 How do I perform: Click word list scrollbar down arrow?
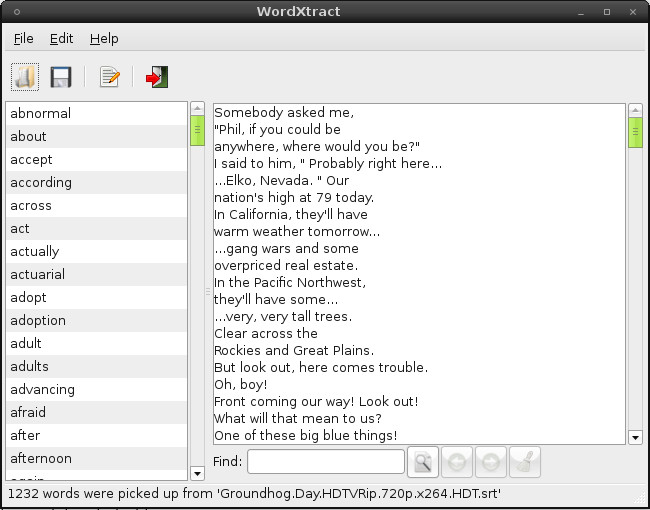click(197, 473)
